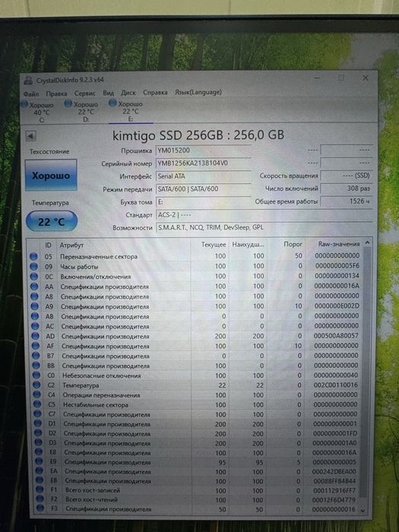Click the Число включений 308 раз value
Screen dimensions: 399x532
pyautogui.click(x=347, y=188)
